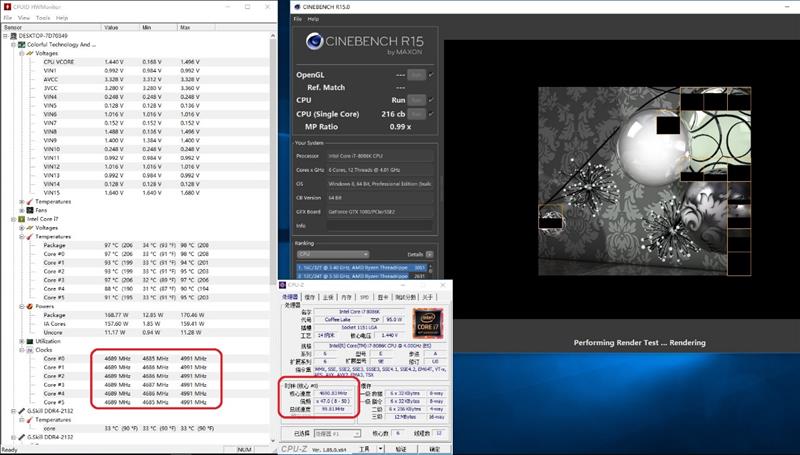Image resolution: width=800 pixels, height=455 pixels.
Task: Collapse the Colorful Technology node
Action: point(14,45)
